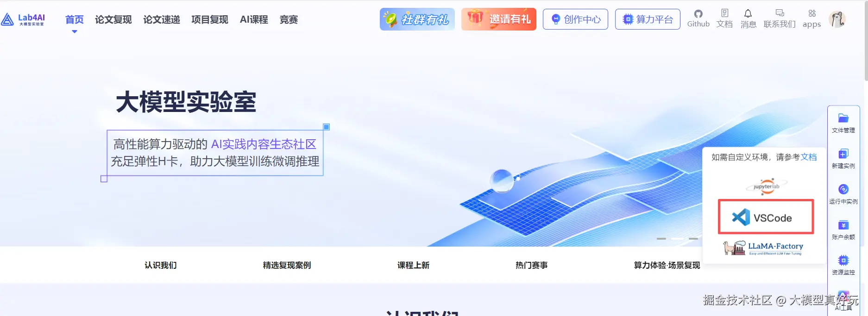This screenshot has height=316, width=868.
Task: Open the 文档 link in popup
Action: coord(809,157)
